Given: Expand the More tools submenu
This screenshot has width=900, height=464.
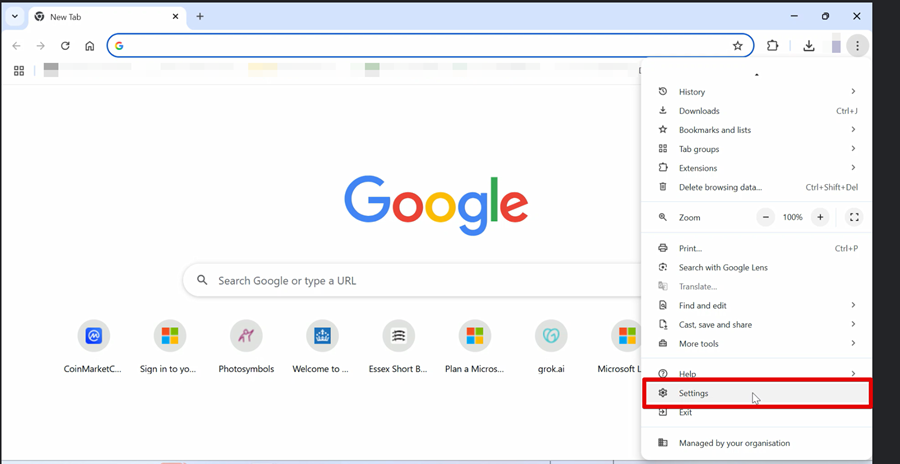Looking at the screenshot, I should (756, 344).
